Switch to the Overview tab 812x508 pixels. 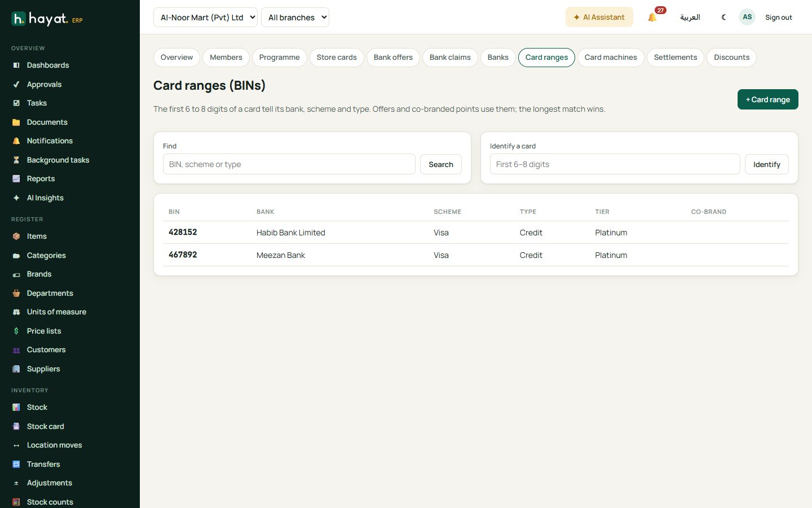tap(176, 58)
